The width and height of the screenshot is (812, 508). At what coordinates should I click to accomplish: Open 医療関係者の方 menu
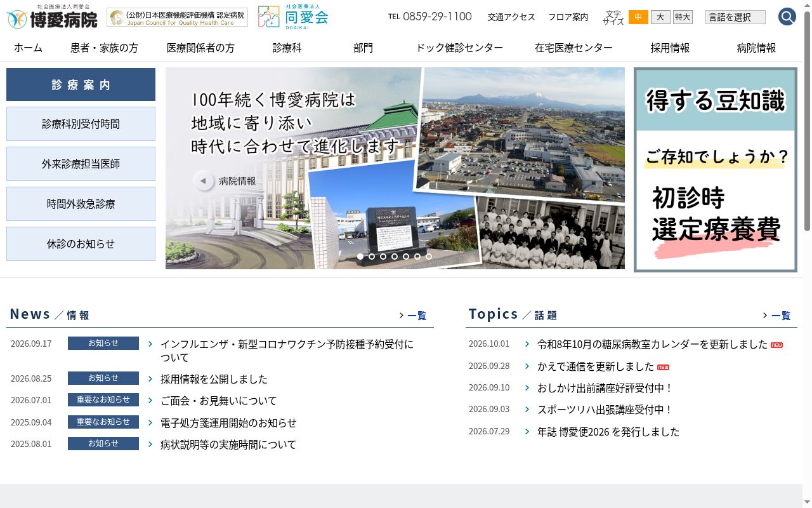pyautogui.click(x=200, y=48)
